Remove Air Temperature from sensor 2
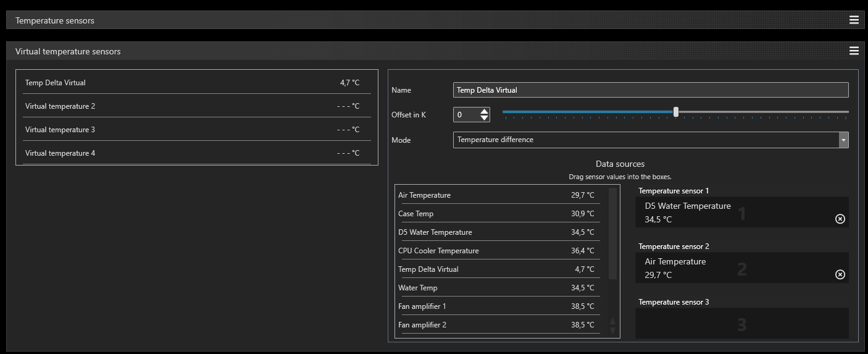Viewport: 868px width, 354px height. pyautogui.click(x=840, y=275)
